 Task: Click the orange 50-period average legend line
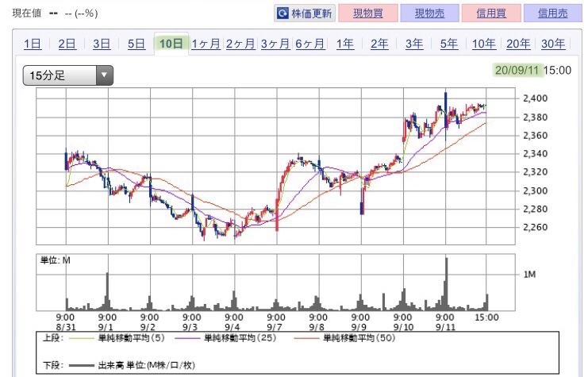(307, 338)
